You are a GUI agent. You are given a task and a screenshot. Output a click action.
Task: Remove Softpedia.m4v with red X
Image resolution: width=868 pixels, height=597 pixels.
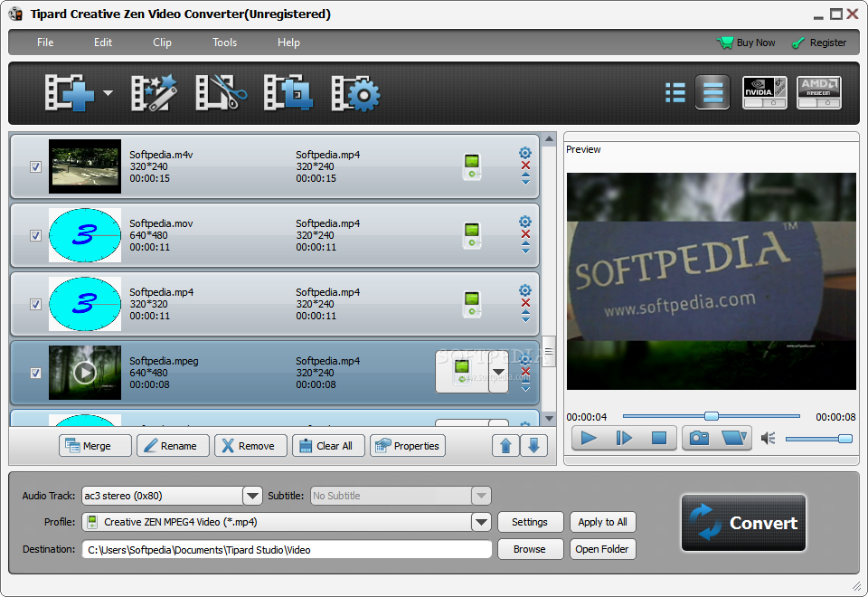[x=525, y=166]
